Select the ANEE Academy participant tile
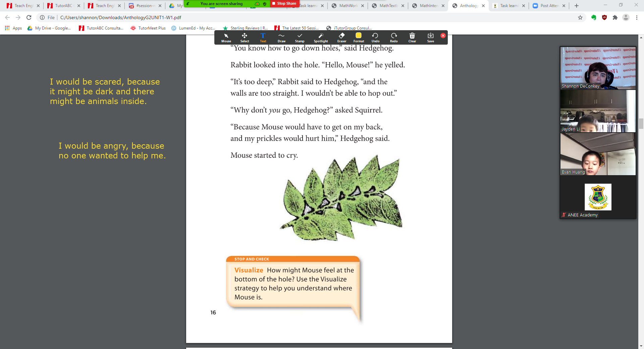Image resolution: width=644 pixels, height=349 pixels. click(x=598, y=197)
